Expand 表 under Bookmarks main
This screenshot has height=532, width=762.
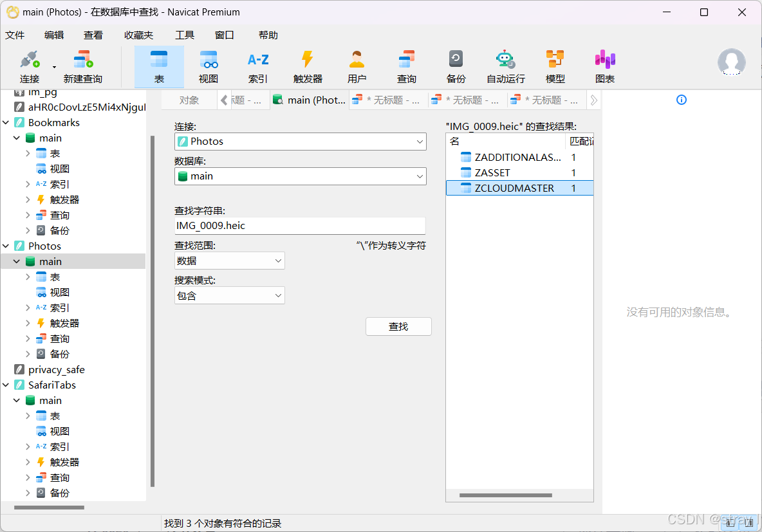pyautogui.click(x=28, y=154)
